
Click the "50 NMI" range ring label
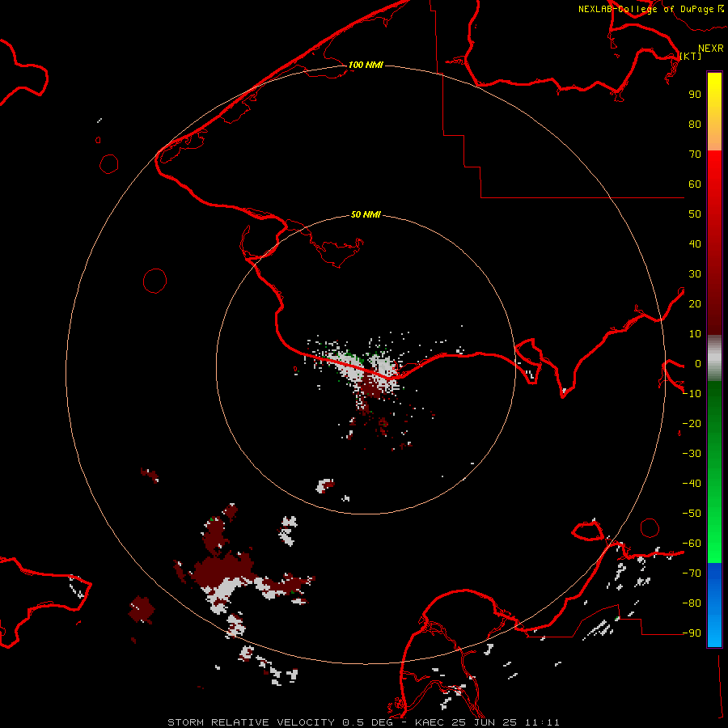pos(366,214)
